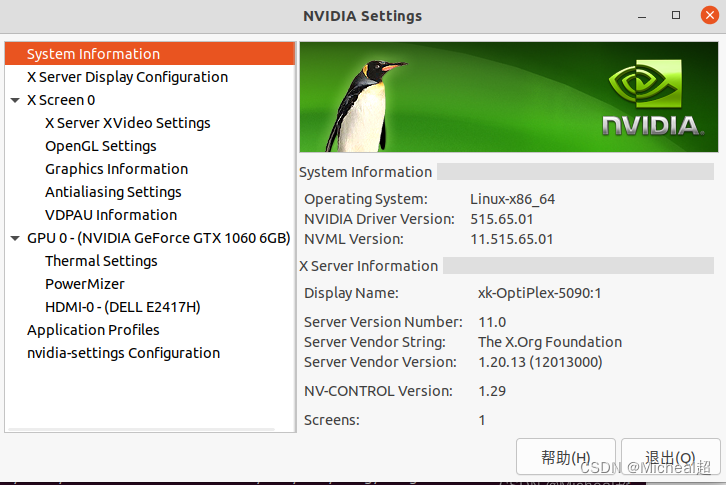The height and width of the screenshot is (485, 726).
Task: Open Thermal Settings page
Action: [101, 261]
